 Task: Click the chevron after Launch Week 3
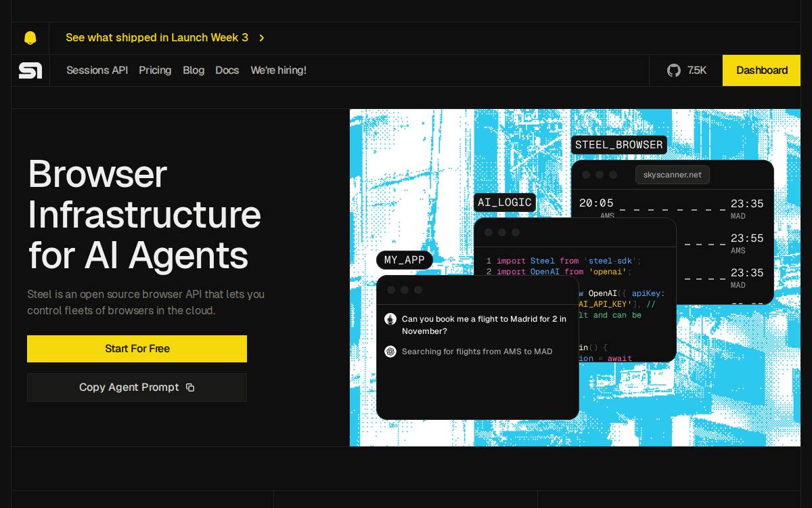click(x=262, y=38)
